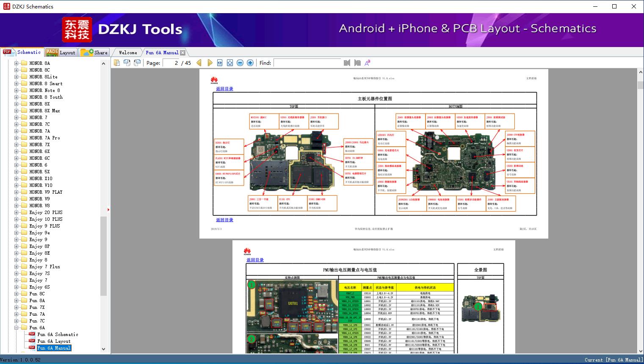This screenshot has height=364, width=644.
Task: Collapse the Fun 6A folder
Action: click(x=17, y=328)
